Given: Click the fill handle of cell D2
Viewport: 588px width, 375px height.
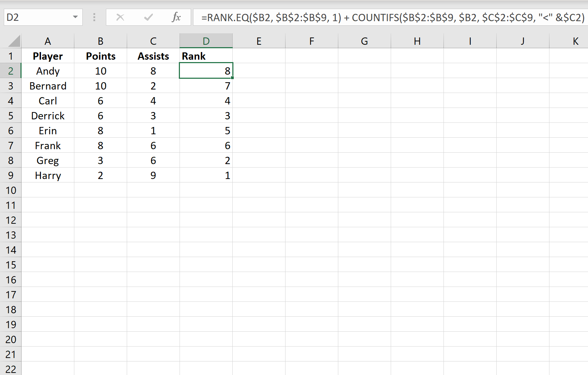Looking at the screenshot, I should point(232,78).
